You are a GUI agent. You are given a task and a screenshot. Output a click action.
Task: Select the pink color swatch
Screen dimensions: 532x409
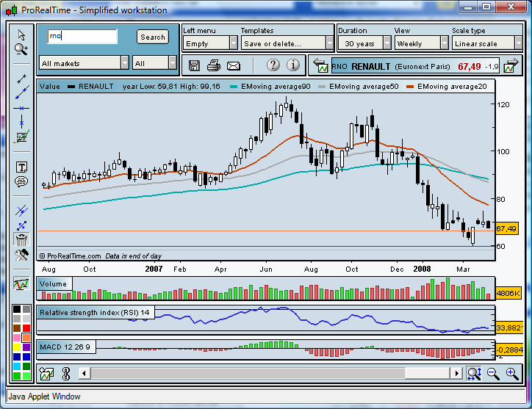click(x=17, y=338)
